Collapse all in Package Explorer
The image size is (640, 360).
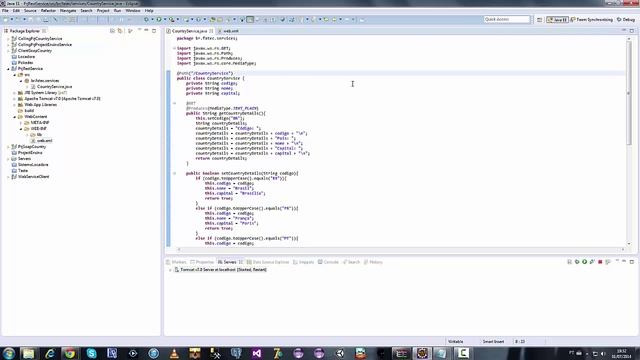pyautogui.click(x=112, y=31)
